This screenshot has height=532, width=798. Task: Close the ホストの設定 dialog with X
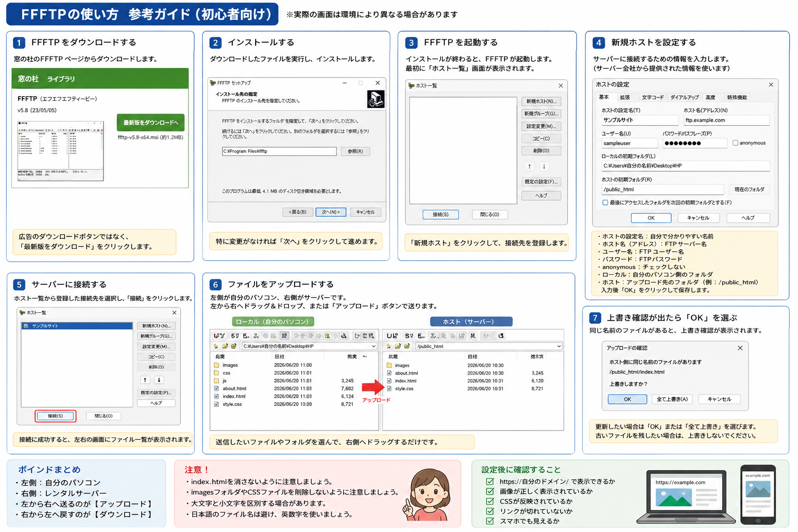click(x=771, y=85)
